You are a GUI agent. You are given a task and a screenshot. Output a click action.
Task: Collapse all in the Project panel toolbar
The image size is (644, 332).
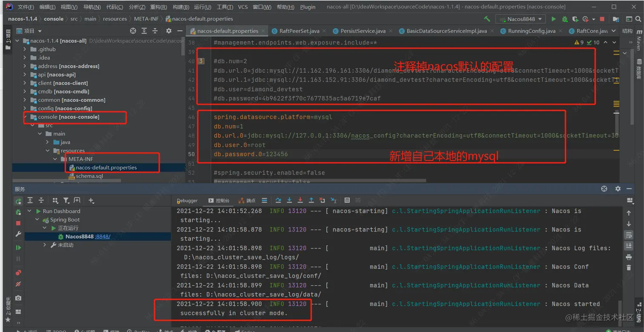155,31
